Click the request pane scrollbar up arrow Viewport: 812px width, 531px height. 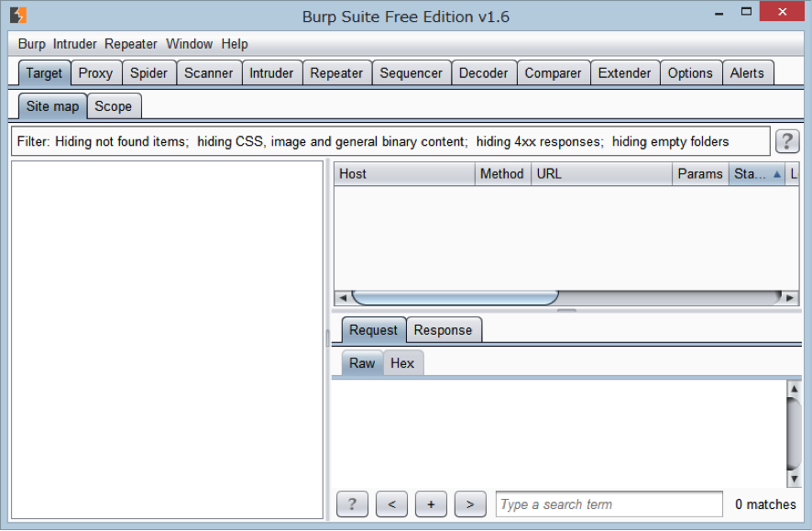click(794, 389)
